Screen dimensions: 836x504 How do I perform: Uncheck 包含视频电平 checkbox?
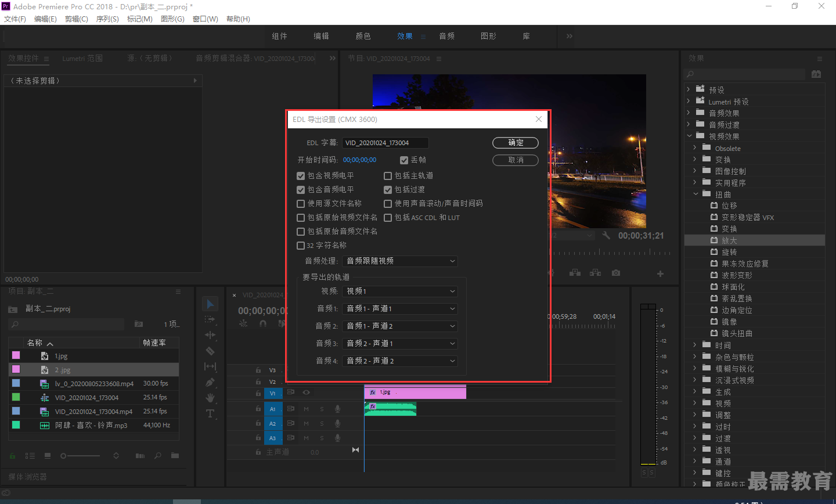pos(301,176)
